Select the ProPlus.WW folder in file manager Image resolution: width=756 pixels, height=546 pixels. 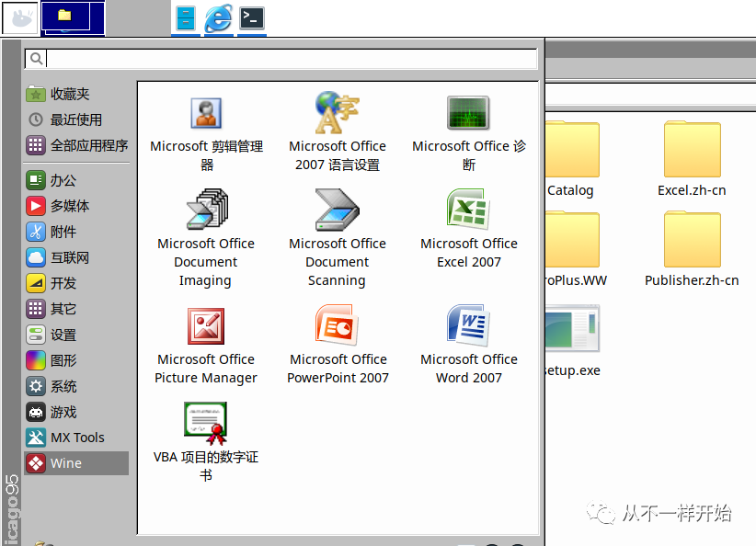pos(575,249)
